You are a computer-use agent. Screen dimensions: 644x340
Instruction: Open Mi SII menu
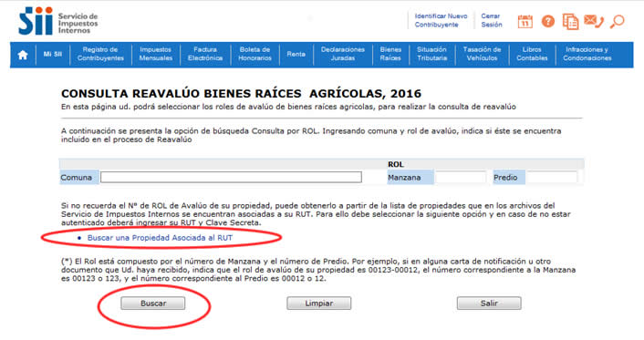tap(53, 54)
